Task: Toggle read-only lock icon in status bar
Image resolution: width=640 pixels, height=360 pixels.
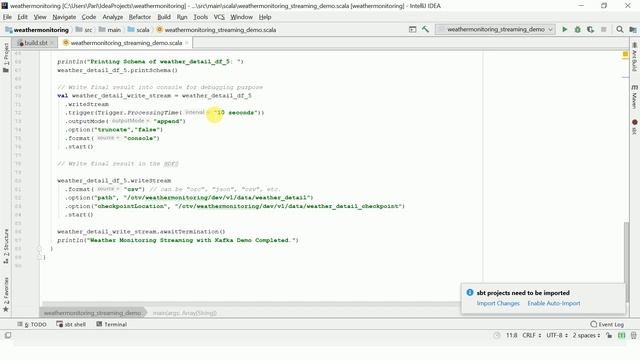Action: pos(609,335)
